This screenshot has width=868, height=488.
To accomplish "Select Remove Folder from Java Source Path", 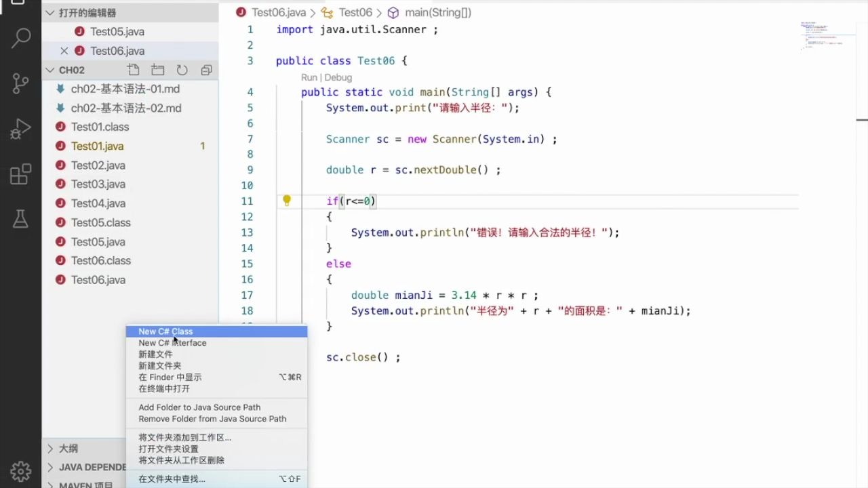I will coord(216,419).
